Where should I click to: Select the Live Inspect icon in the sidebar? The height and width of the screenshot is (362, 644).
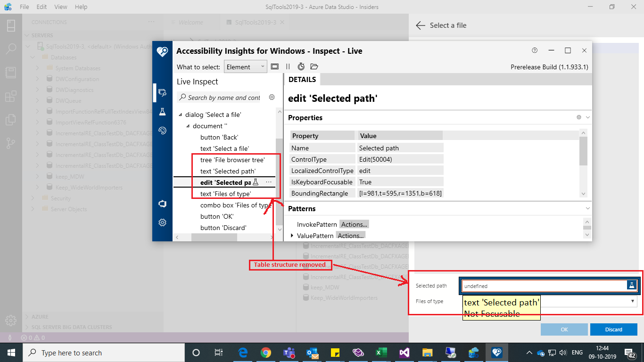(x=163, y=92)
